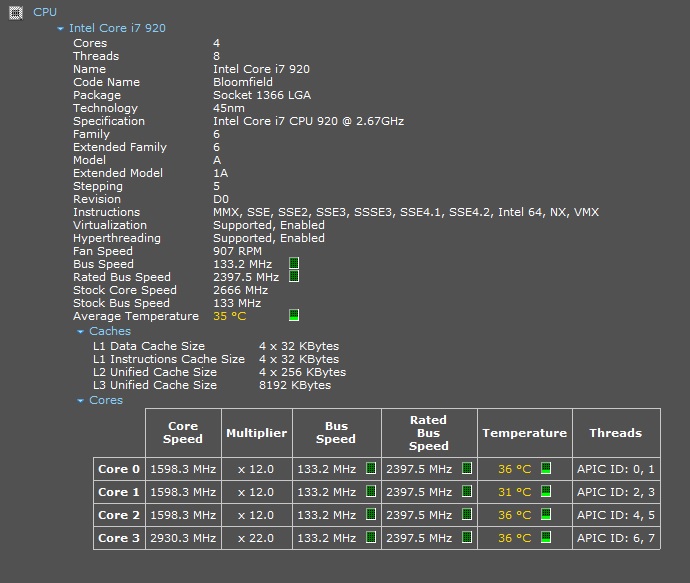This screenshot has width=690, height=583.
Task: Click L2 Unified Cache value 4 x 256 KBytes
Action: click(302, 372)
